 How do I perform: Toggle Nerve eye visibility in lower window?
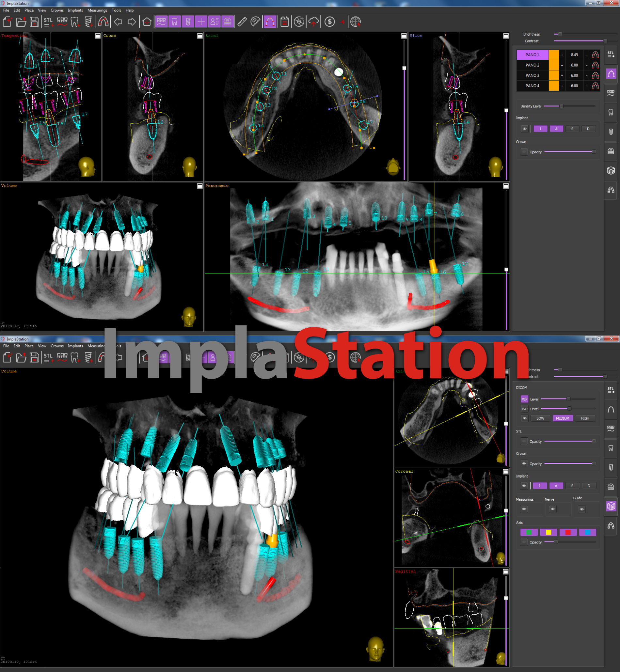click(552, 509)
